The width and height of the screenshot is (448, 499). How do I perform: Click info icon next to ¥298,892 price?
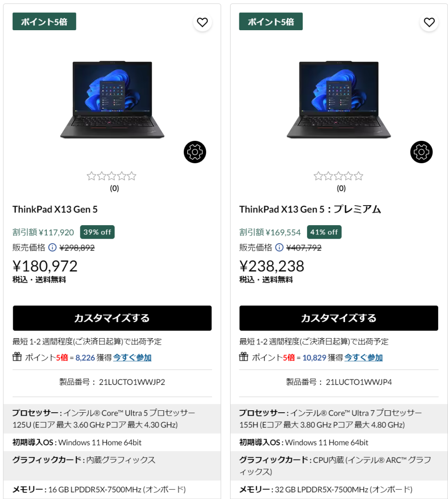[52, 248]
